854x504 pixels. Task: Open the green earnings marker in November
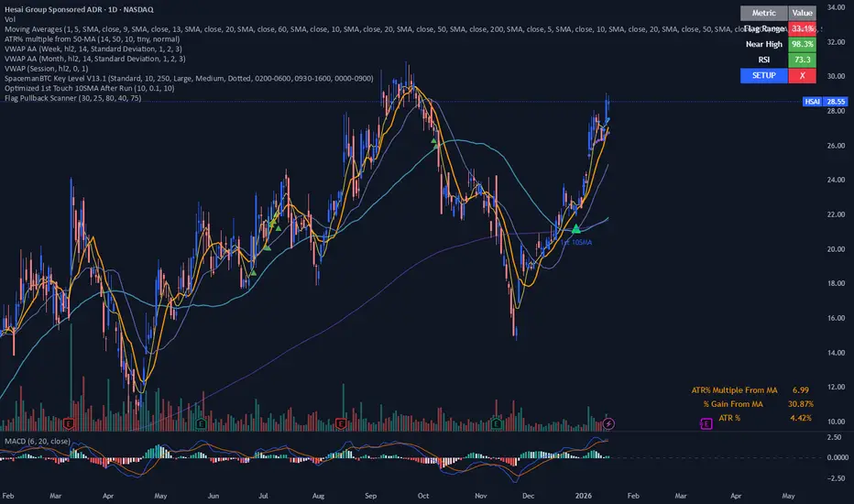pos(496,423)
